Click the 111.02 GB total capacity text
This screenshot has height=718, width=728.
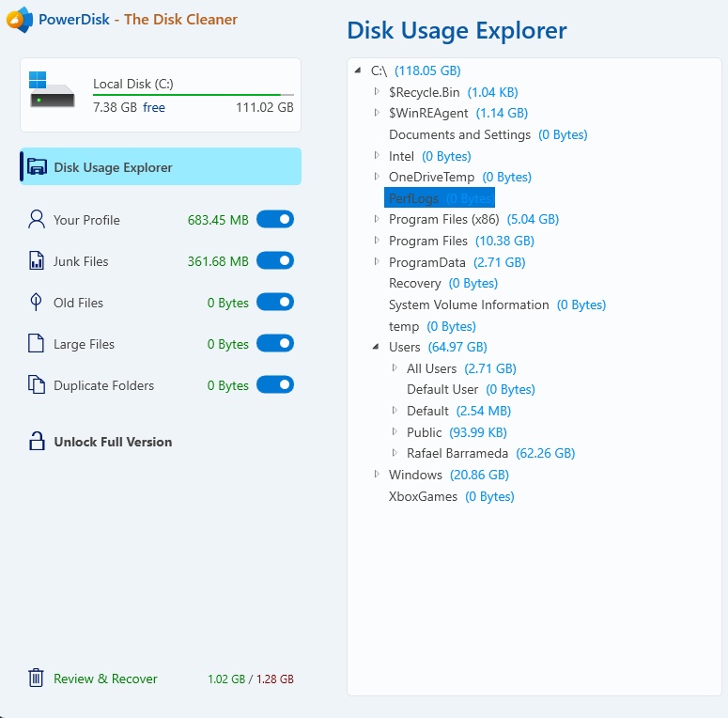pyautogui.click(x=265, y=107)
